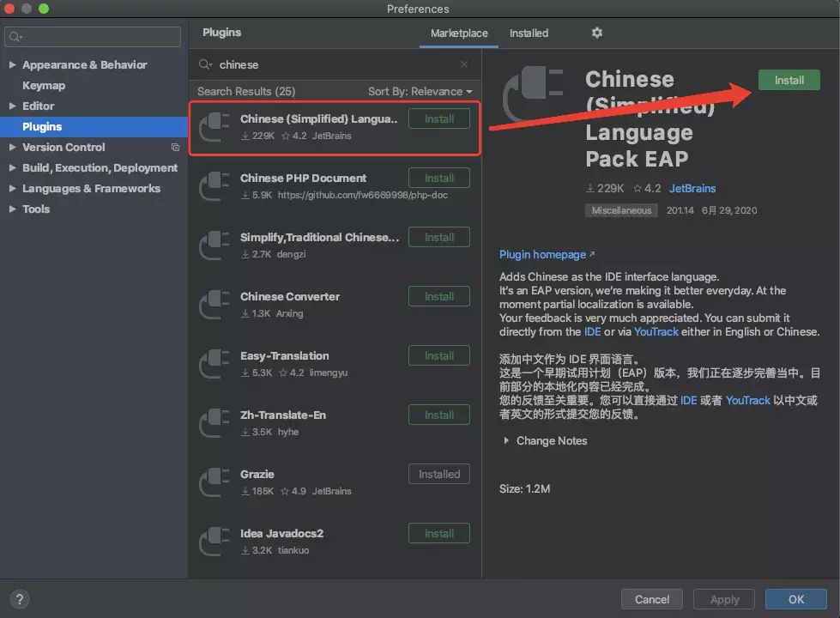Click the Easy-Translation plugin icon
840x618 pixels.
[215, 363]
